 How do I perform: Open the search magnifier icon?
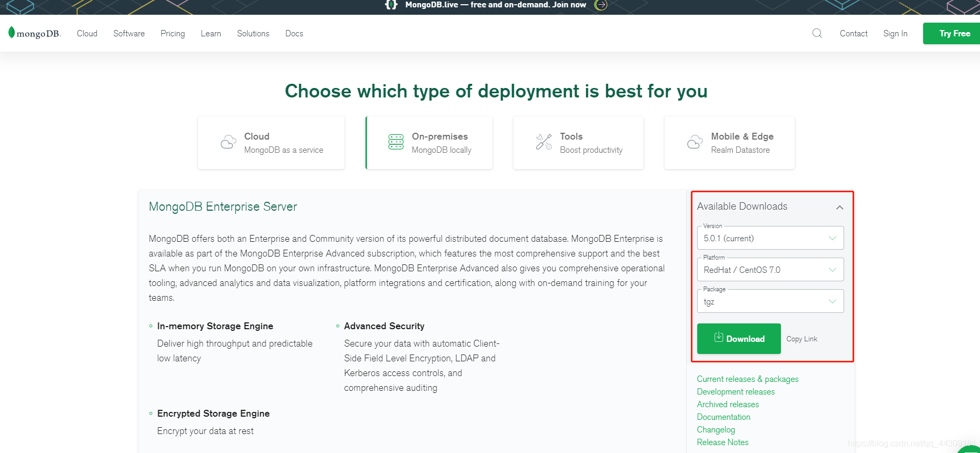(x=817, y=33)
